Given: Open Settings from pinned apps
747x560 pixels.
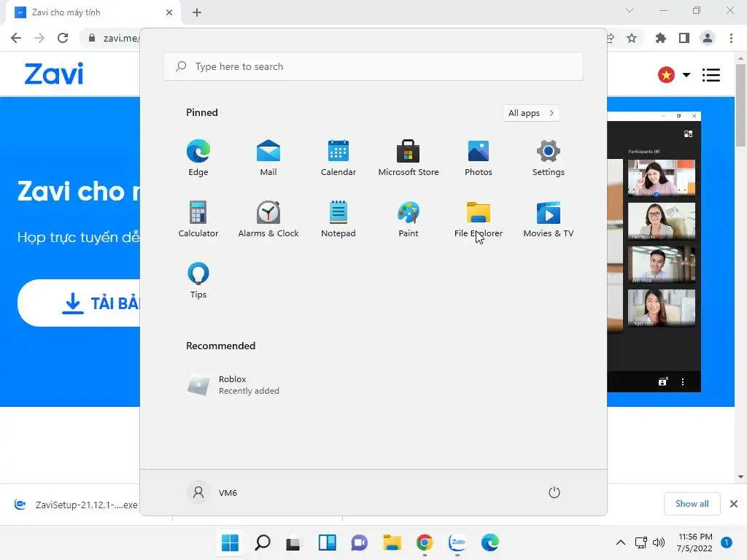Looking at the screenshot, I should point(549,157).
